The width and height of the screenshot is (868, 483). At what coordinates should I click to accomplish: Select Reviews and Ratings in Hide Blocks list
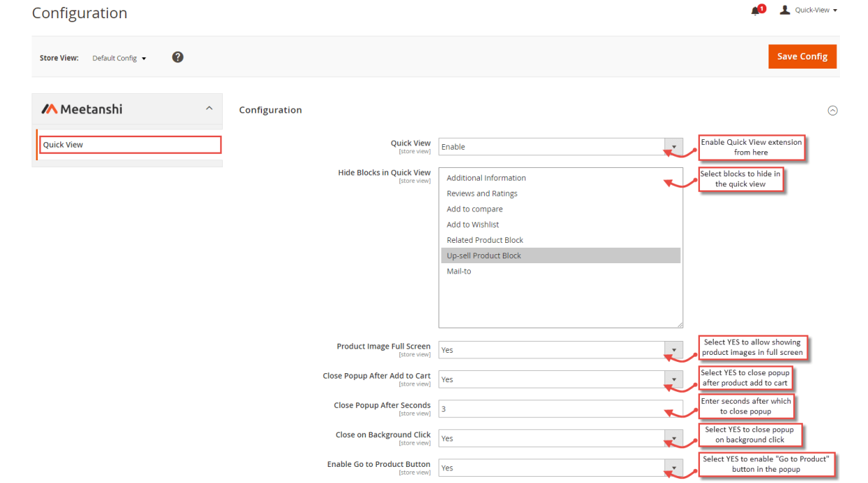pyautogui.click(x=482, y=193)
